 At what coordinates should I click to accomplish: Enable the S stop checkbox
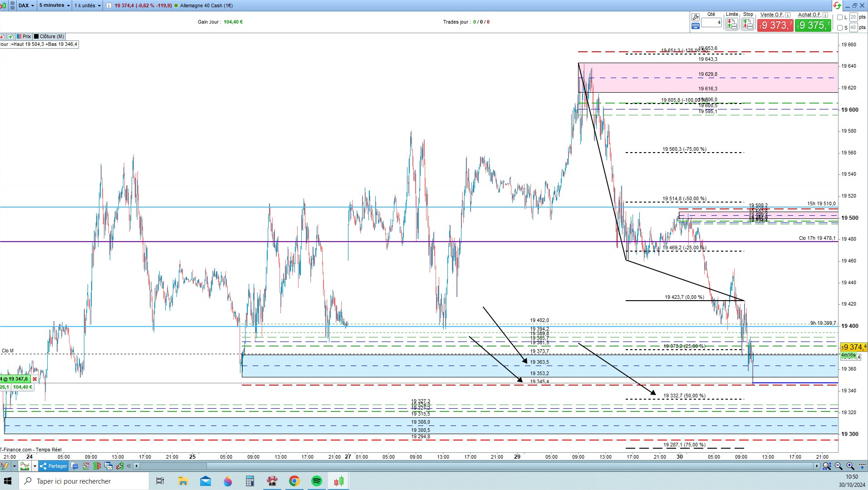pos(839,28)
